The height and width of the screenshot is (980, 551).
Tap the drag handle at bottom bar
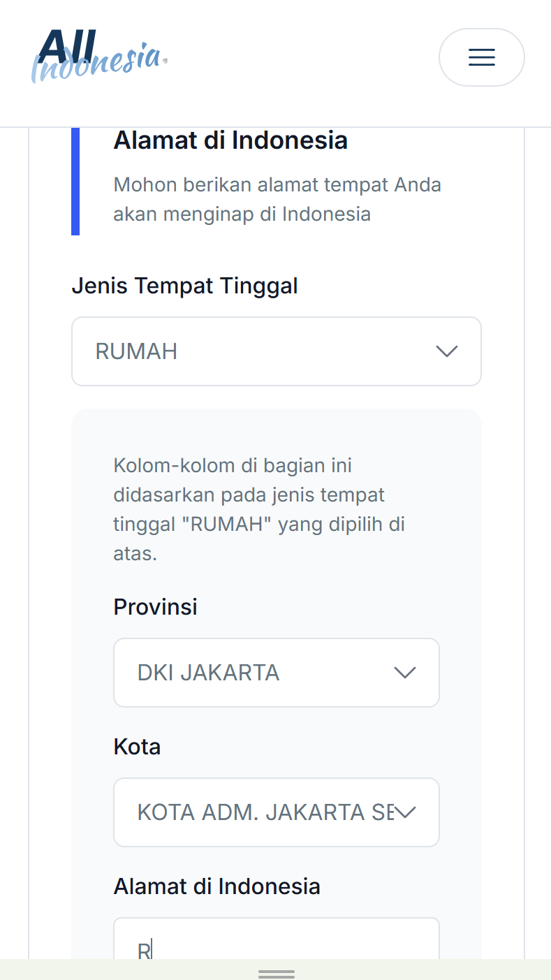click(x=276, y=974)
